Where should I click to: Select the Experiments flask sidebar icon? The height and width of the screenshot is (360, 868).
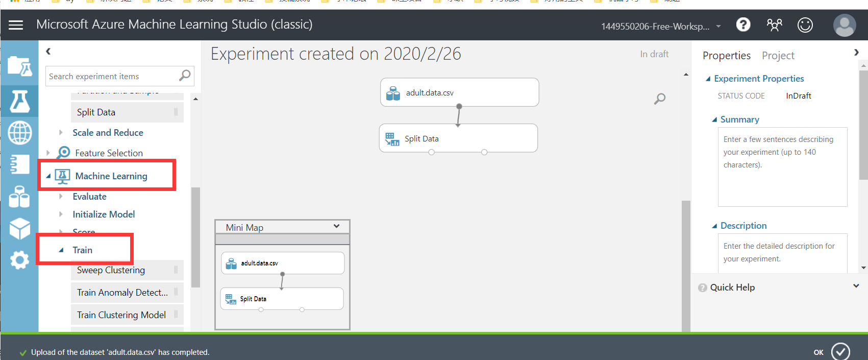pos(19,101)
